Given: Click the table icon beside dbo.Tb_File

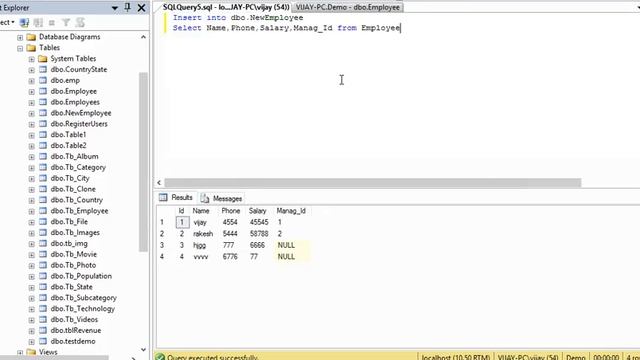Looking at the screenshot, I should (x=43, y=221).
